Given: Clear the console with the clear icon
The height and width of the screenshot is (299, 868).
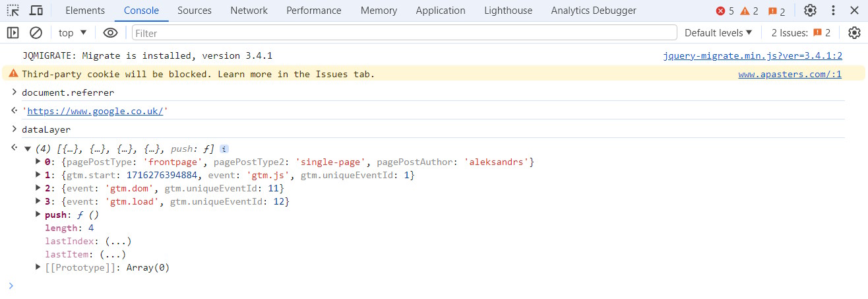Looking at the screenshot, I should pos(36,32).
